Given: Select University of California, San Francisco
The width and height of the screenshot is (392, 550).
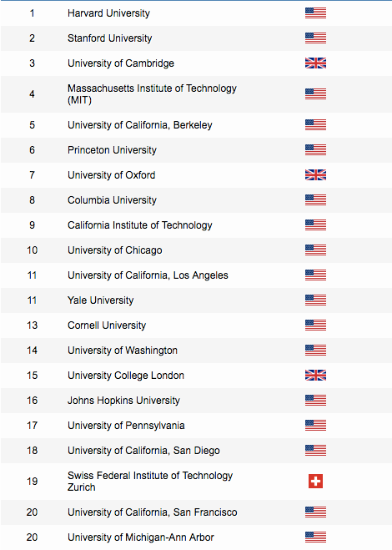Looking at the screenshot, I should pos(152,512).
